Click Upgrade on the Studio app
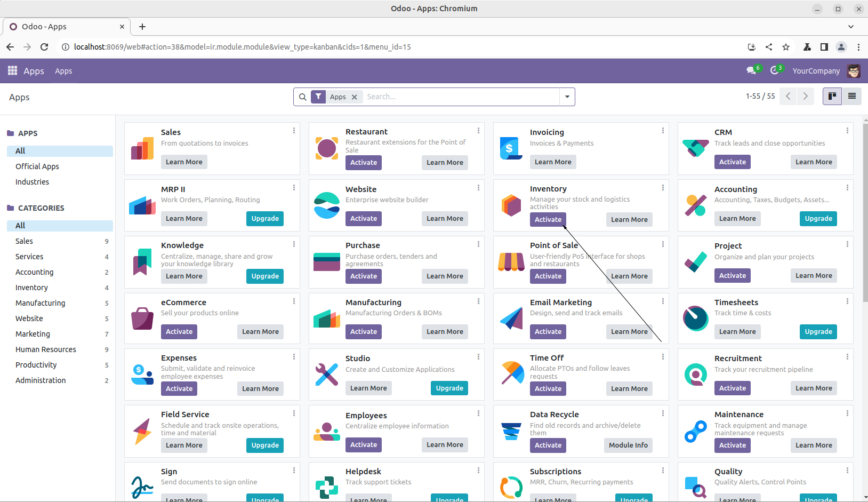The image size is (868, 502). 449,388
